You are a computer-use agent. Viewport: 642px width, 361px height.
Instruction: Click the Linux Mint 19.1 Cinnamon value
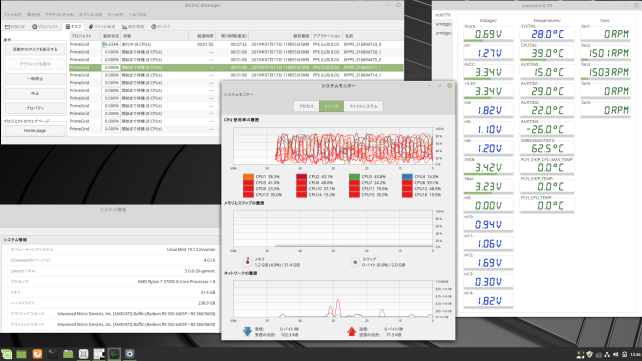[x=191, y=249]
